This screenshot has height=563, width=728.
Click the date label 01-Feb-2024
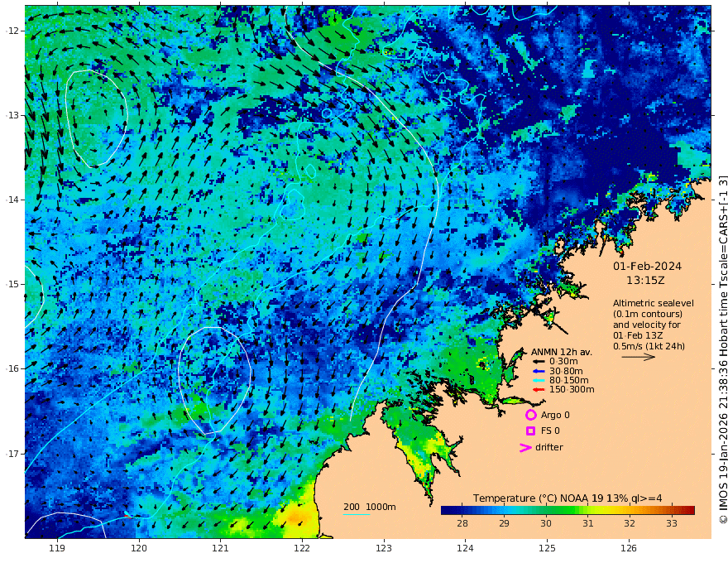click(647, 266)
